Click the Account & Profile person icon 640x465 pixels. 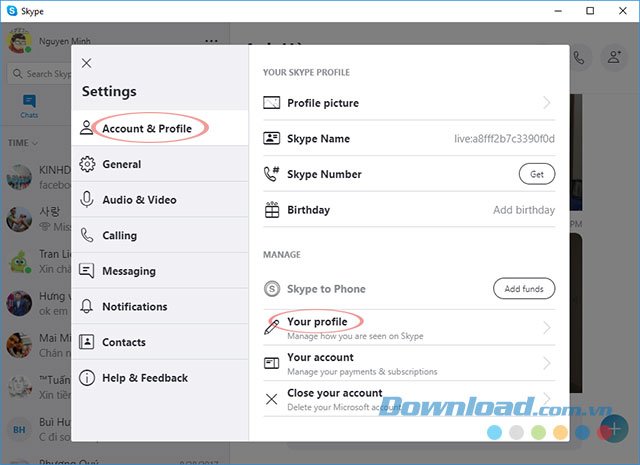pyautogui.click(x=86, y=127)
